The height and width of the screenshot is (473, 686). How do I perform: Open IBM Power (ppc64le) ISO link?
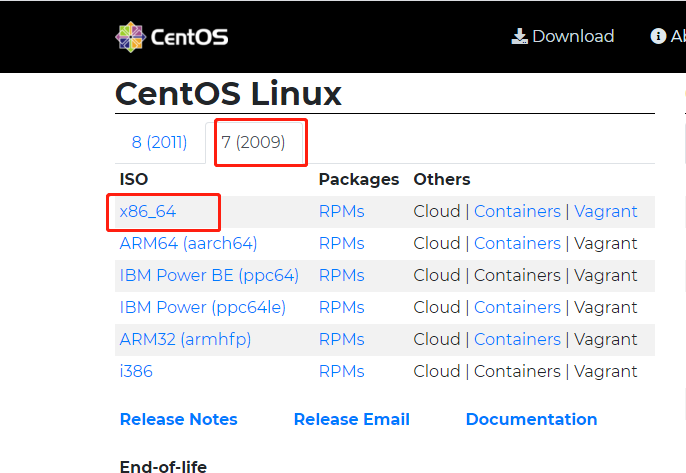coord(203,307)
